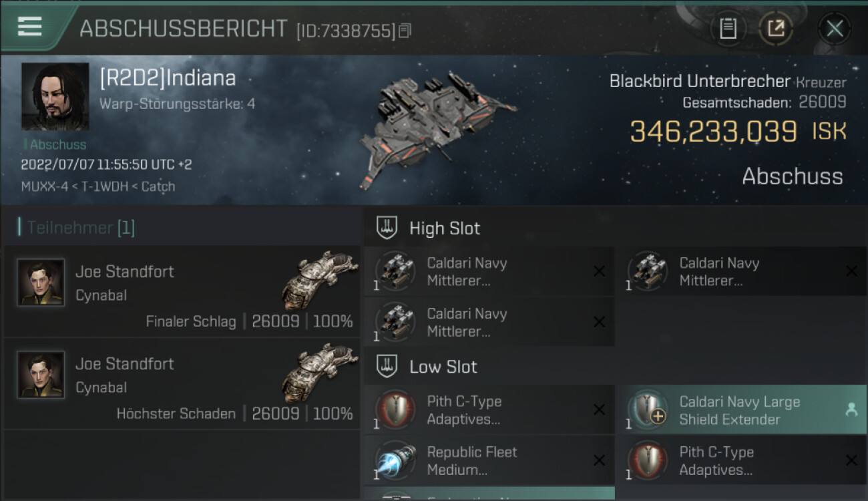Close the Abschussbericht window
This screenshot has width=868, height=501.
(x=835, y=29)
